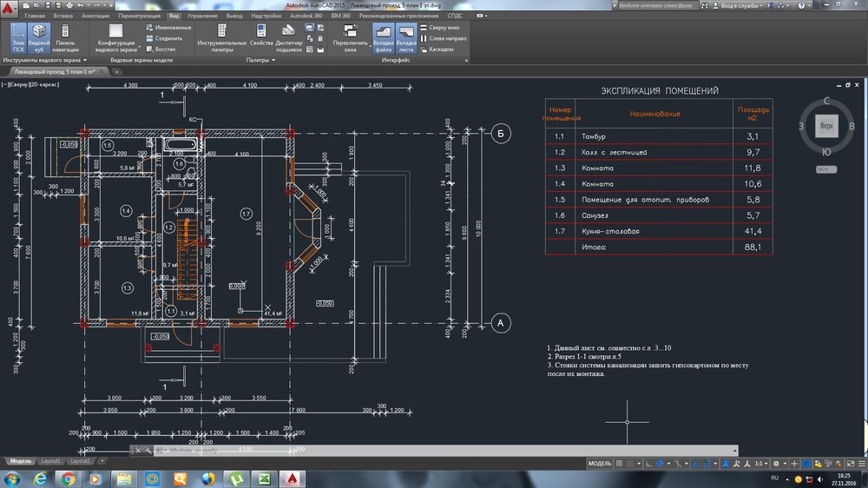Click the AutoCAD application menu logo
The image size is (868, 488).
tap(10, 8)
